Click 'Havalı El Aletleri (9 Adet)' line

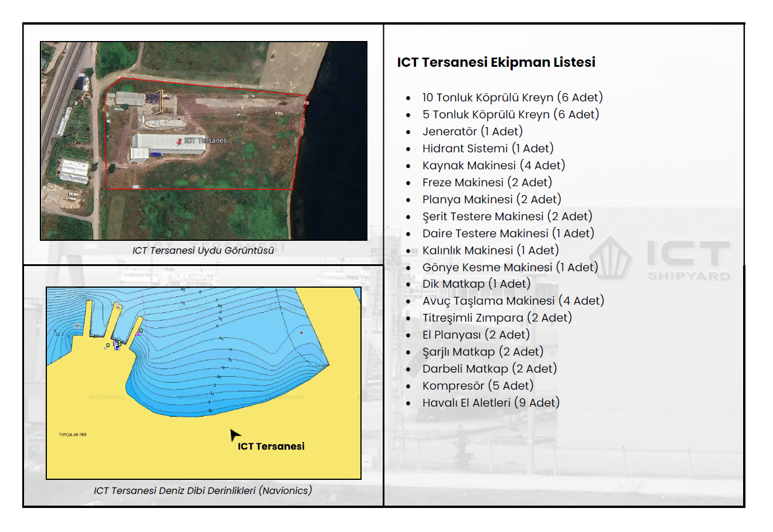point(491,403)
